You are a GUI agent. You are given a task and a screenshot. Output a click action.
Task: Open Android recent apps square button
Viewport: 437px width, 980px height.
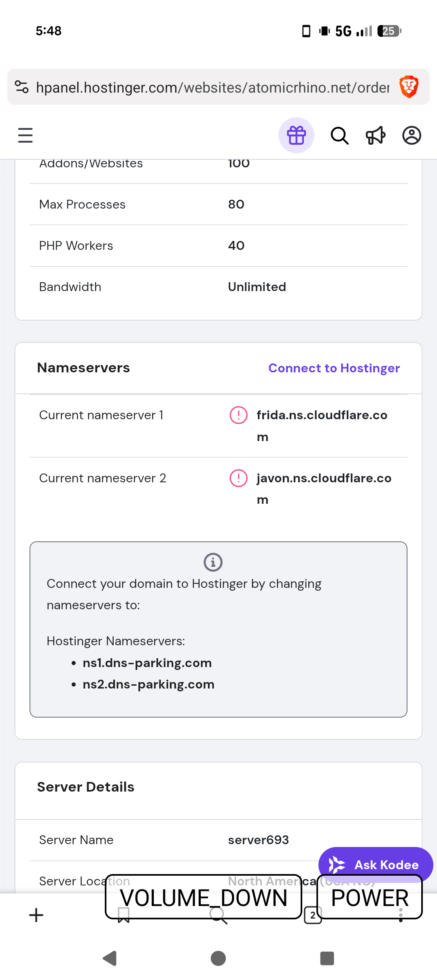point(327,958)
